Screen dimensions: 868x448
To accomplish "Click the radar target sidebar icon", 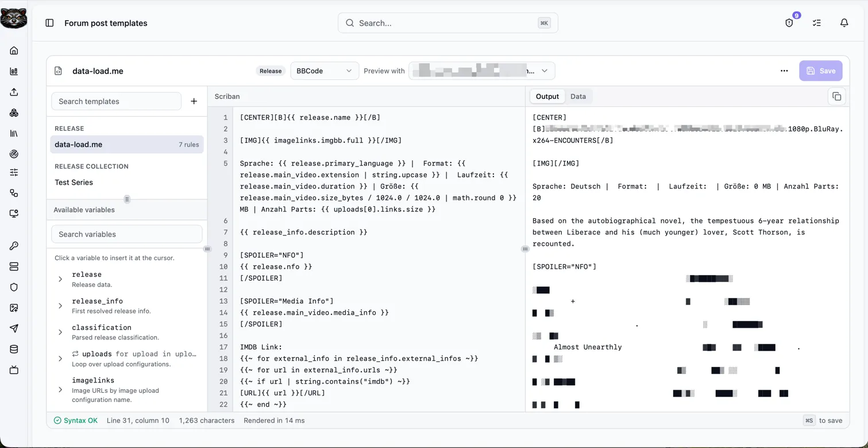I will (x=14, y=154).
